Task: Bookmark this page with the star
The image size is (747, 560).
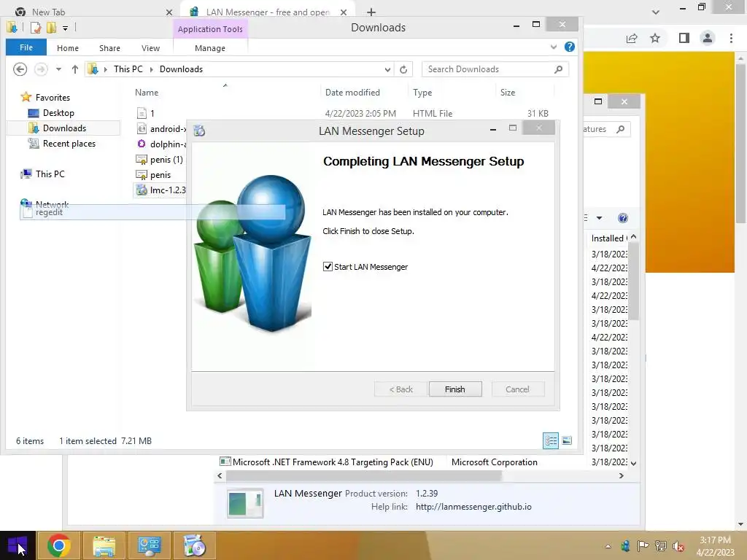Action: point(655,38)
